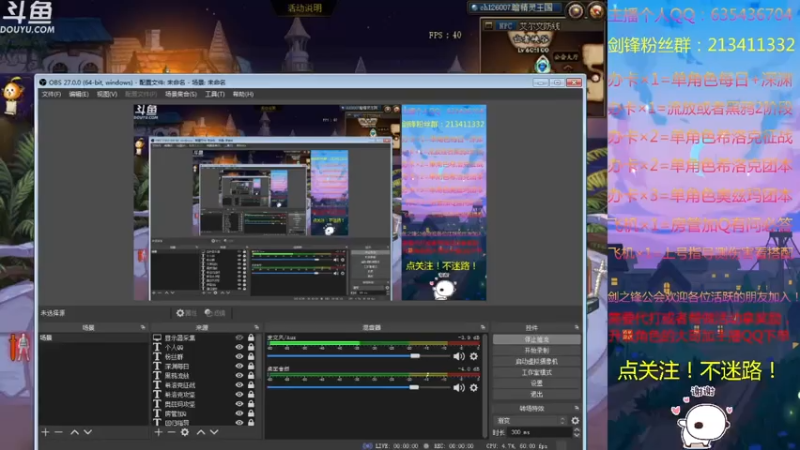Hide the 深渊每日 text source
800x450 pixels.
point(239,366)
